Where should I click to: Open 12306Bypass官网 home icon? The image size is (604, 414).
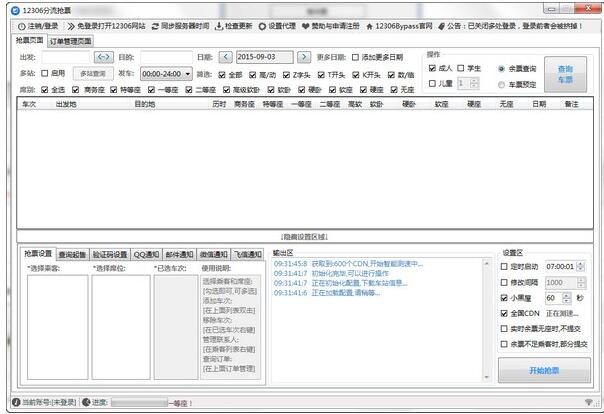click(x=369, y=26)
